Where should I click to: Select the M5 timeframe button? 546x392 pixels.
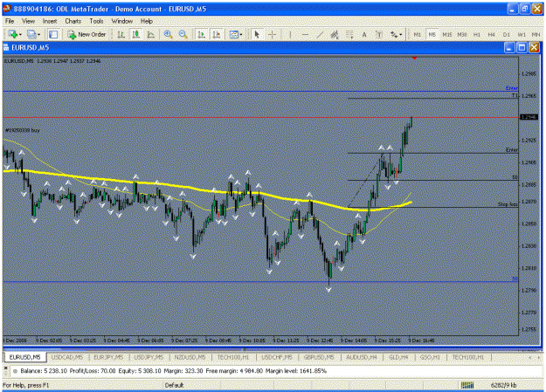click(x=432, y=34)
